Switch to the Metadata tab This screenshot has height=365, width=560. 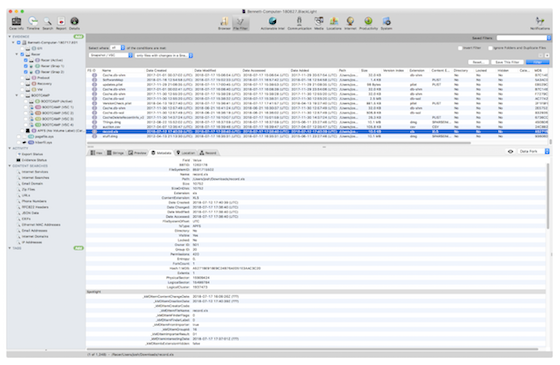coord(161,153)
